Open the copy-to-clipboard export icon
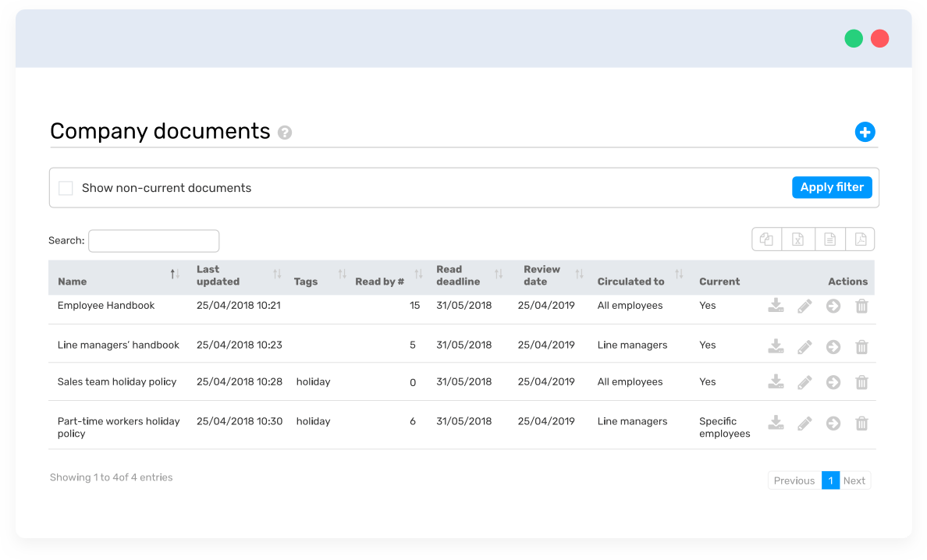927x560 pixels. pos(766,239)
